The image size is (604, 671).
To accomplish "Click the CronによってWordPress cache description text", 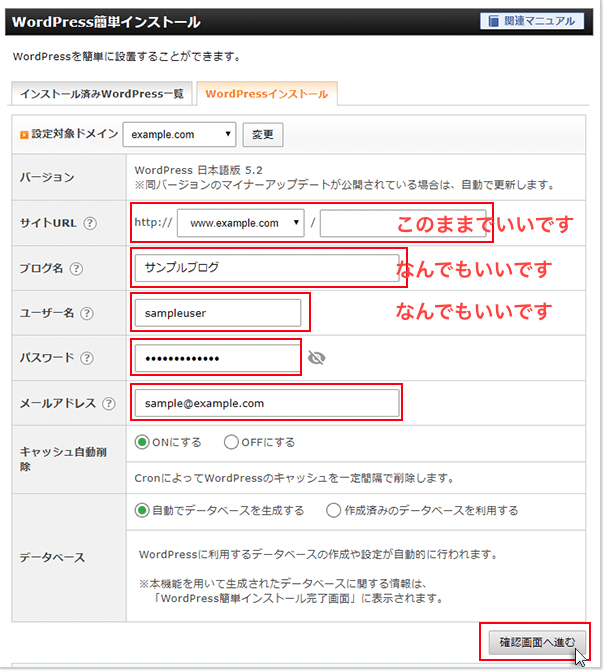I will pos(295,478).
